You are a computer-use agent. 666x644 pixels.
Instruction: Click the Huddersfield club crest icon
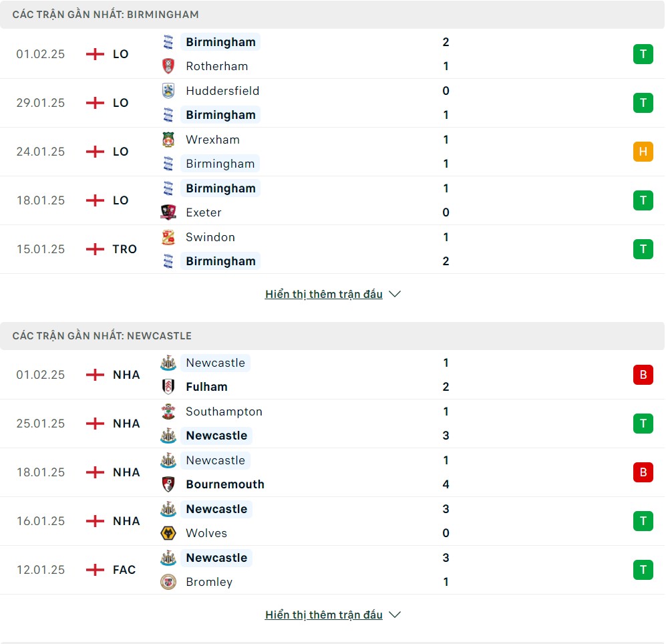tap(168, 90)
